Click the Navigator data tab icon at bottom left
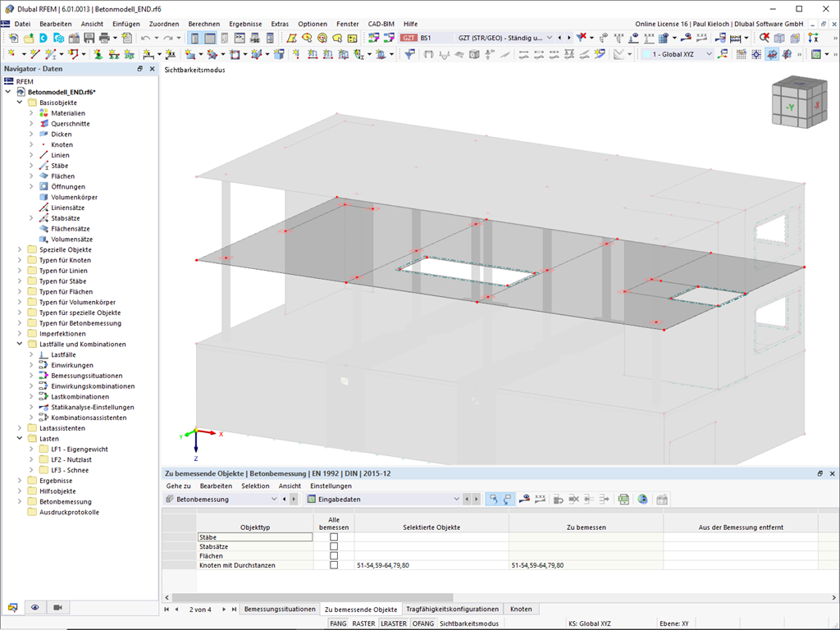Screen dimensions: 840x630 point(13,608)
